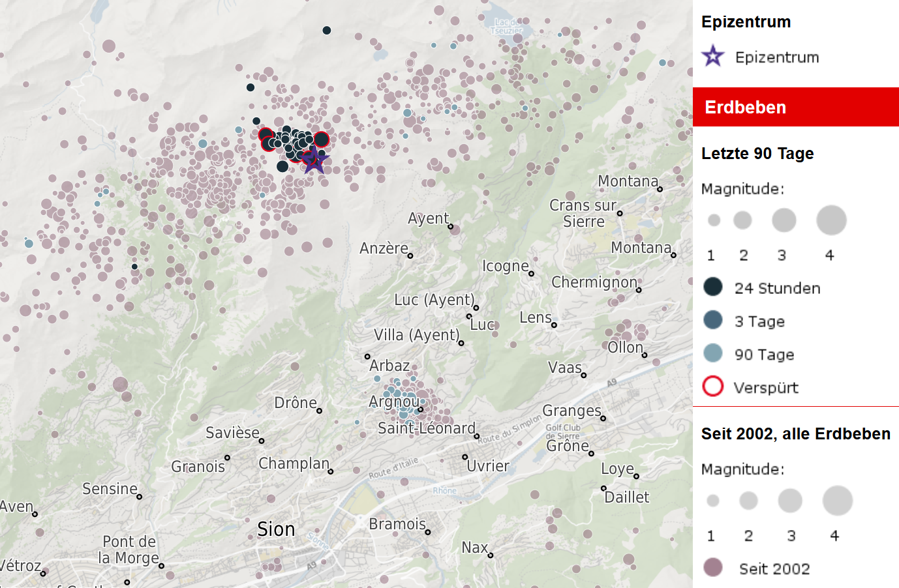Image resolution: width=899 pixels, height=588 pixels.
Task: Click magnitude 4 circle under Seit 2002
Action: (x=838, y=501)
